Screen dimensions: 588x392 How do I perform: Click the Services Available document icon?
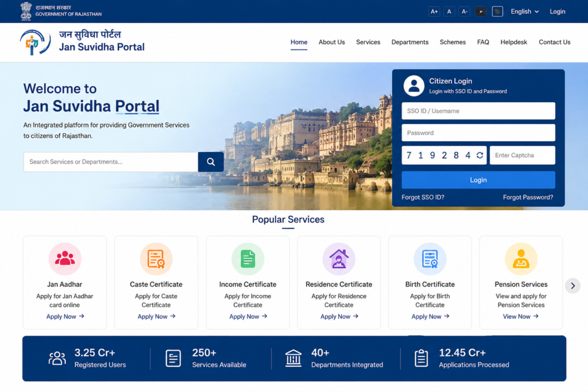[x=173, y=358]
